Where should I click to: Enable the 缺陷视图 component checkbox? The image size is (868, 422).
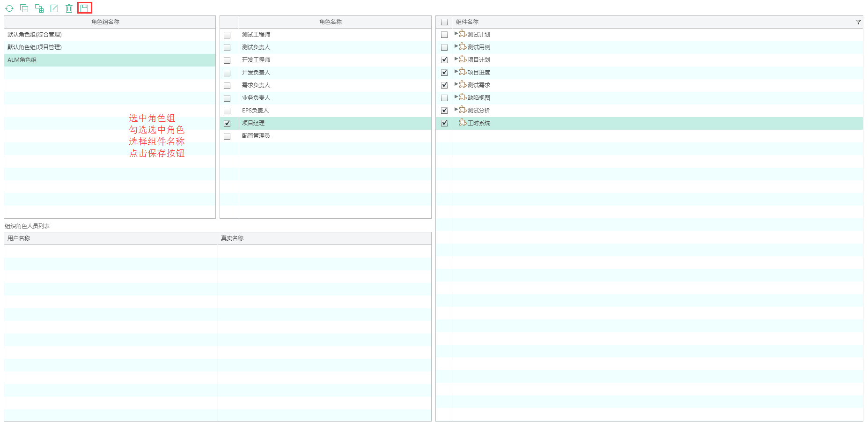coord(444,98)
